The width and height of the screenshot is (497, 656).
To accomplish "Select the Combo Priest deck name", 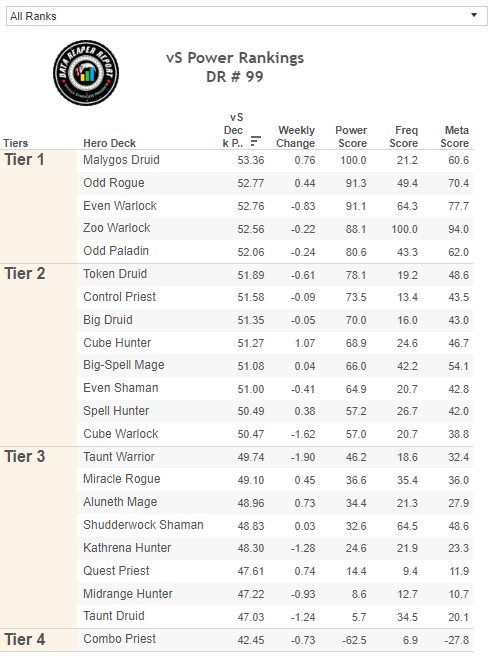I will pyautogui.click(x=120, y=639).
